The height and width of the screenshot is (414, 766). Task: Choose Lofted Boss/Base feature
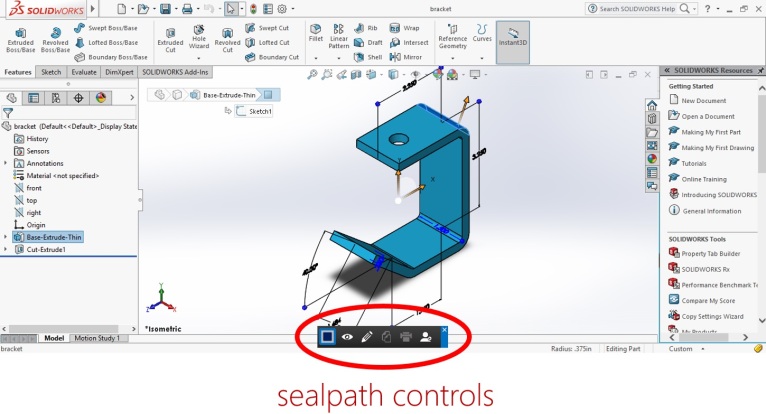click(106, 43)
